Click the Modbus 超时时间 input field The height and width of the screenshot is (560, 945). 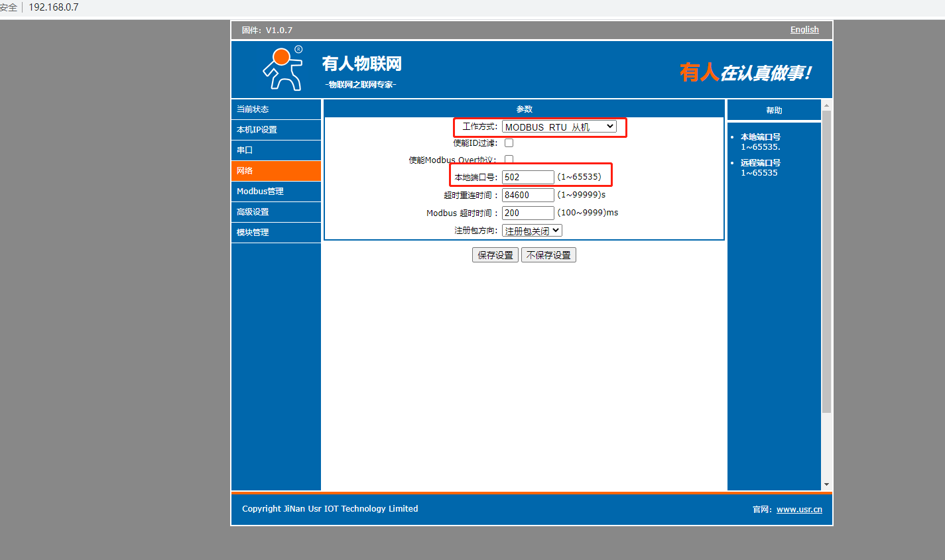coord(527,213)
